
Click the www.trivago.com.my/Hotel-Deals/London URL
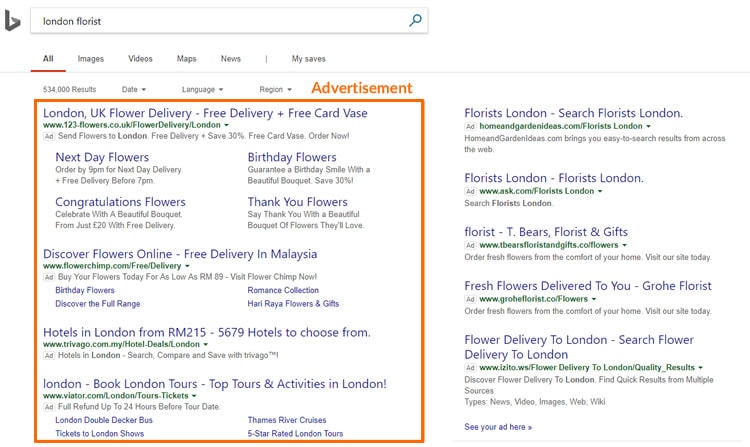pyautogui.click(x=121, y=344)
